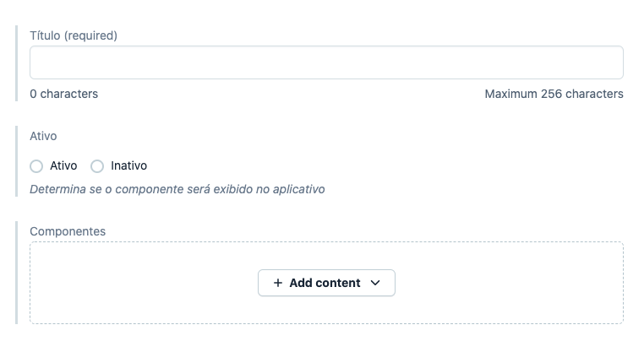Select the Ativo radio button
Viewport: 644px width, 352px height.
click(x=36, y=166)
